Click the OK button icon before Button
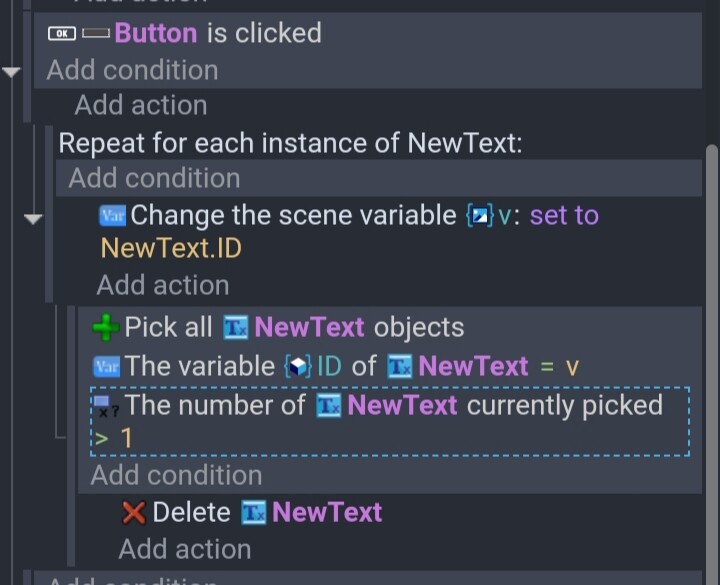The height and width of the screenshot is (585, 720). point(62,33)
